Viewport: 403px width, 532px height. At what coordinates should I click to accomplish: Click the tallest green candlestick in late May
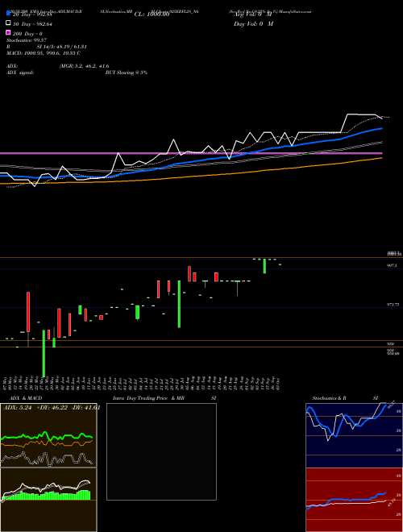[x=44, y=354]
